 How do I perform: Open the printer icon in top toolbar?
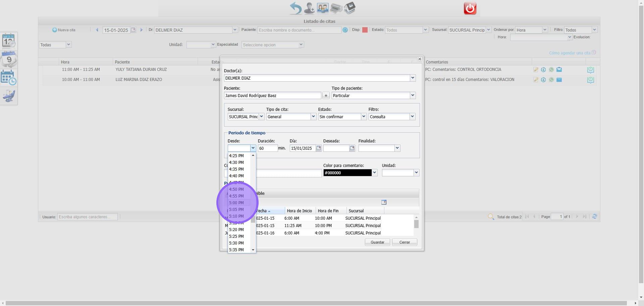tap(336, 8)
